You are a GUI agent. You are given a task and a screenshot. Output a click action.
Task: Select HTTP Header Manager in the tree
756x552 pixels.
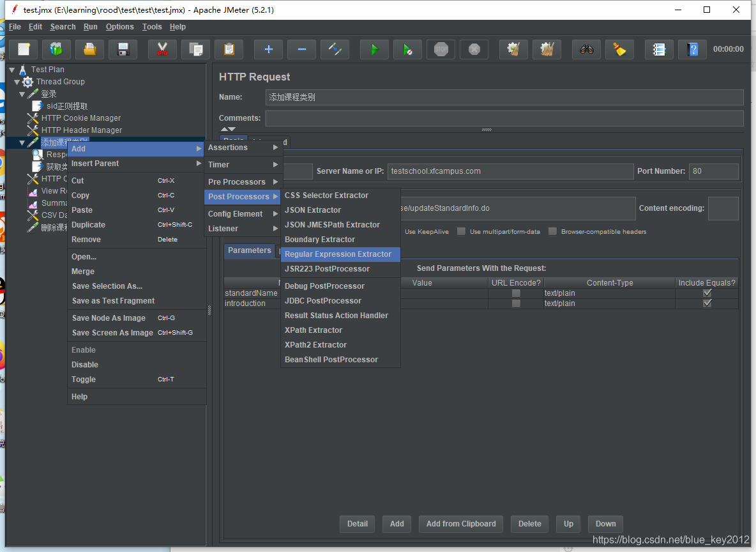coord(82,130)
